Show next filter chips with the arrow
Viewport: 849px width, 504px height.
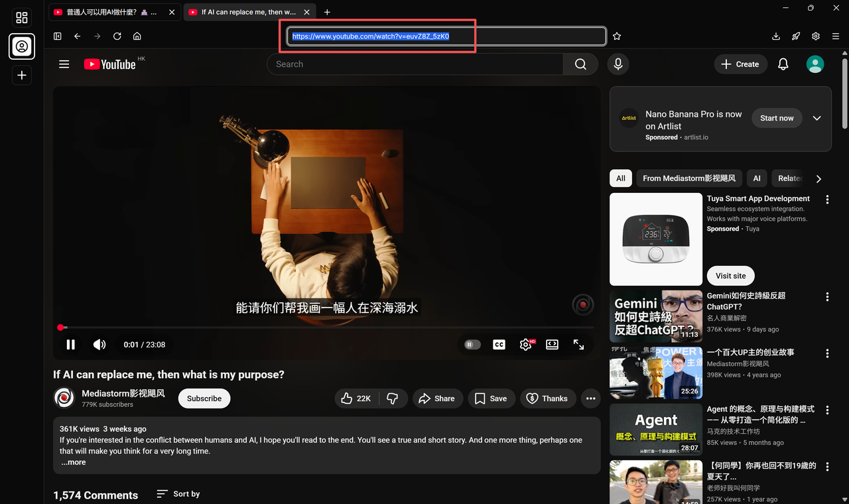pos(818,178)
